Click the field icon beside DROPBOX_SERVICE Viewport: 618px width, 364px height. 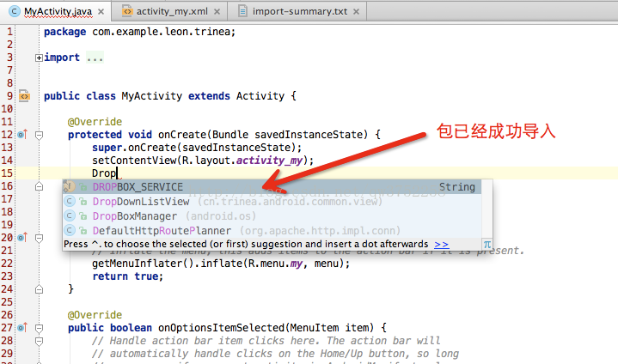(70, 186)
